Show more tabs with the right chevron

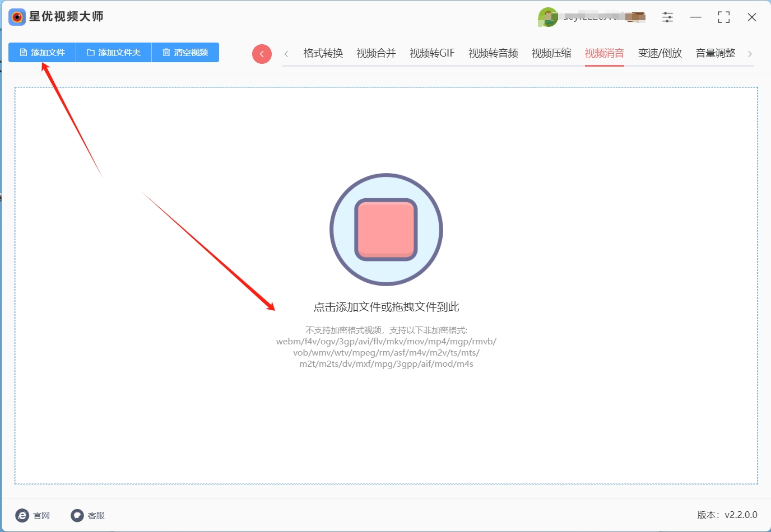coord(750,54)
